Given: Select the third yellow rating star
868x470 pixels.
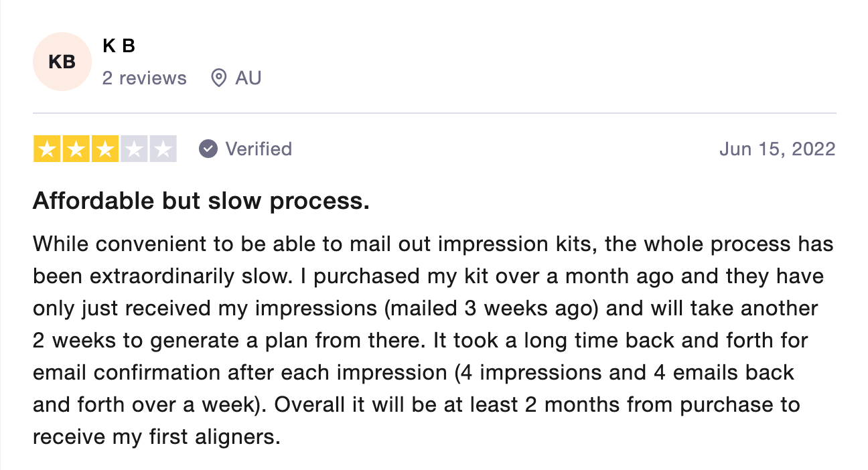Looking at the screenshot, I should (104, 149).
